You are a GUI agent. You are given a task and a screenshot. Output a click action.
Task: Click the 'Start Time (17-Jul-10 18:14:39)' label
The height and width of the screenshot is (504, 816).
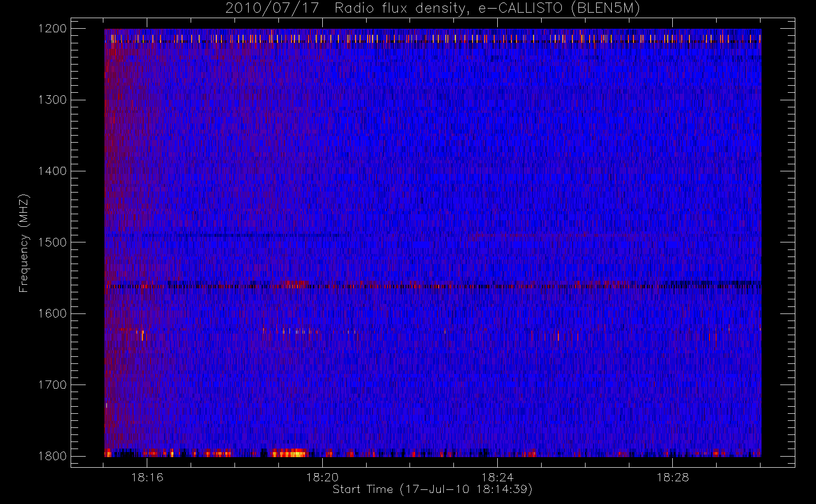(x=433, y=489)
